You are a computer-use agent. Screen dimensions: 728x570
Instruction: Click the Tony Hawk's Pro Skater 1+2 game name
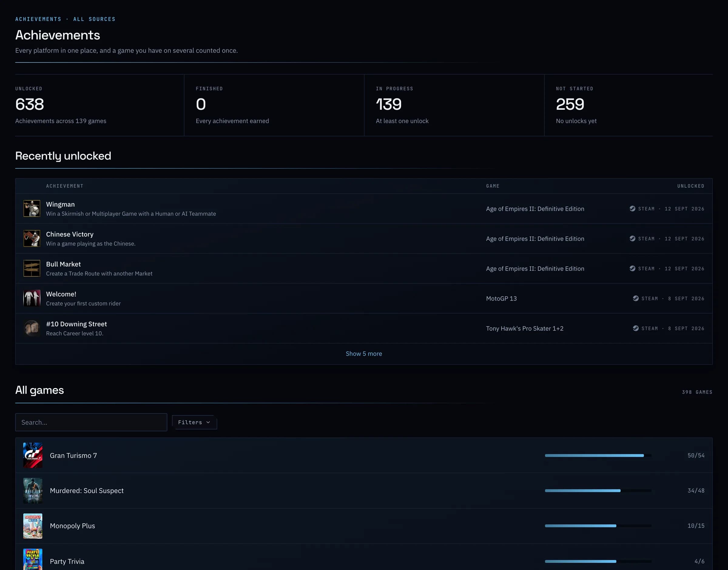click(525, 328)
